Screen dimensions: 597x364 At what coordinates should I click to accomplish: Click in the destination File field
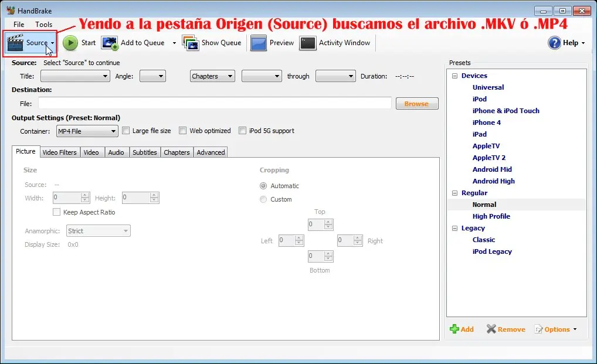tap(215, 103)
